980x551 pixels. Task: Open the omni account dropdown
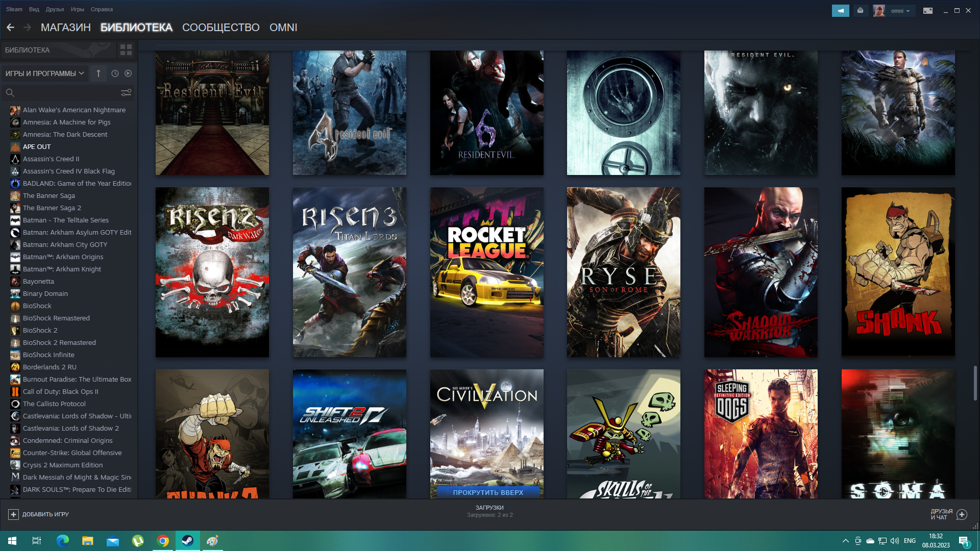click(x=901, y=11)
